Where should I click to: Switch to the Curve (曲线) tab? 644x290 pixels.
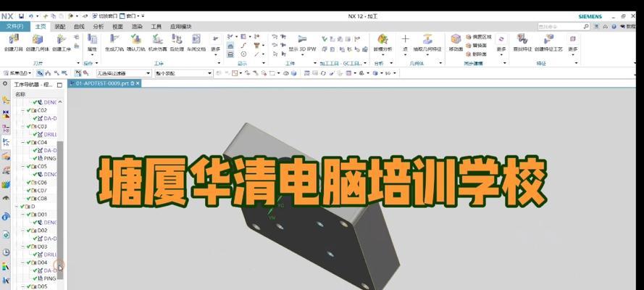79,27
